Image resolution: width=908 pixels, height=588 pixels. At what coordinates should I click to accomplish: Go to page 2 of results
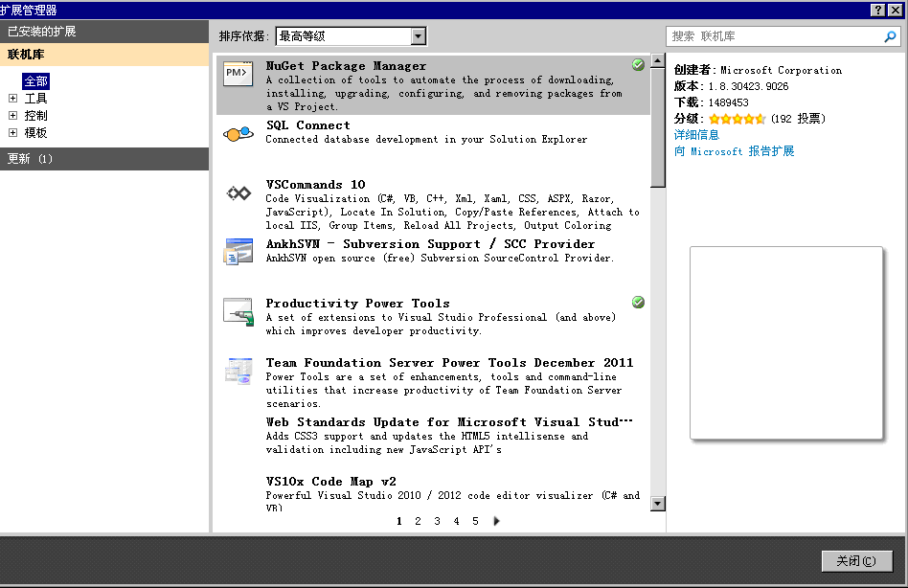click(418, 521)
